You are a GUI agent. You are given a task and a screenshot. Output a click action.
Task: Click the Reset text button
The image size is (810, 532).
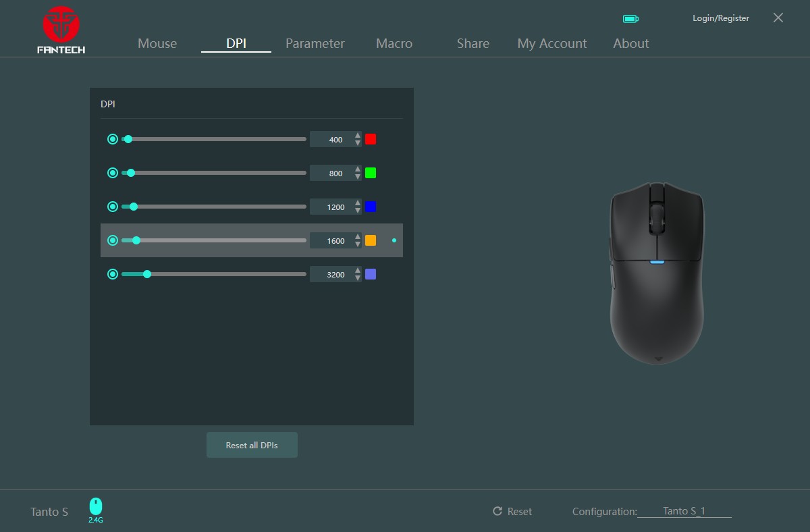(520, 512)
